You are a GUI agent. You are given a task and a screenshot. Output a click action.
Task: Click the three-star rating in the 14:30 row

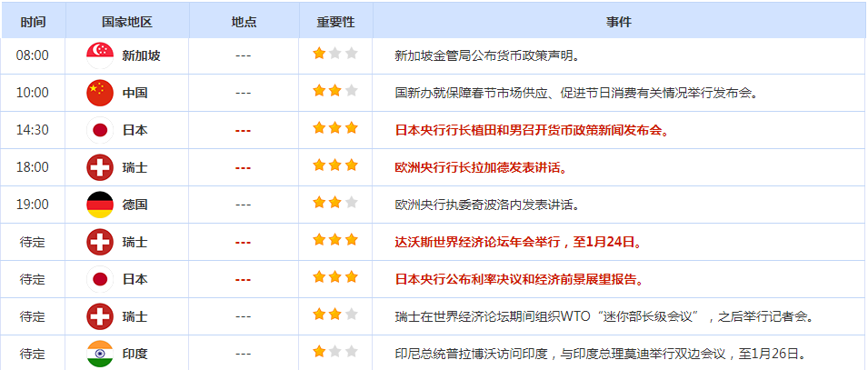click(x=335, y=128)
